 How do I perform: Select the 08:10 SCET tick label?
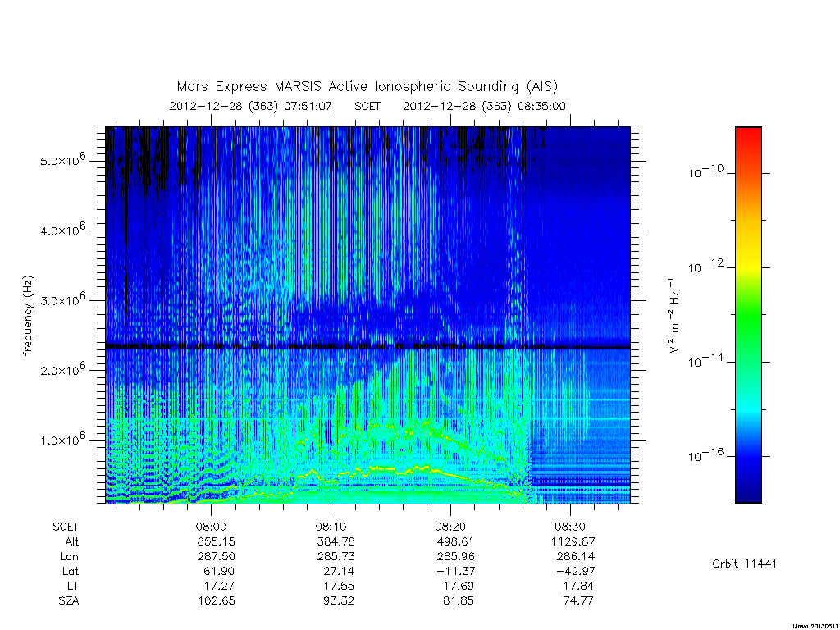pos(331,527)
